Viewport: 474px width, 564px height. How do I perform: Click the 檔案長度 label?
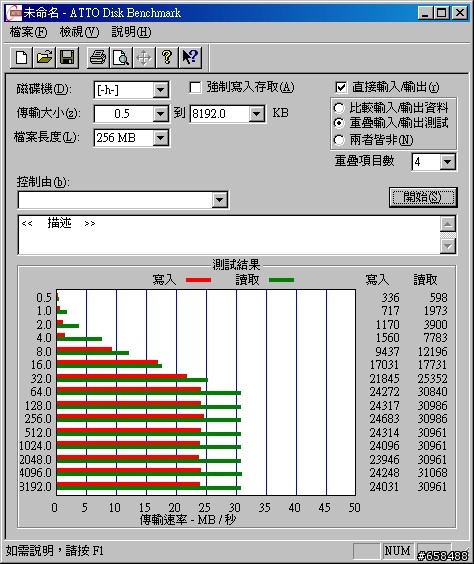46,137
